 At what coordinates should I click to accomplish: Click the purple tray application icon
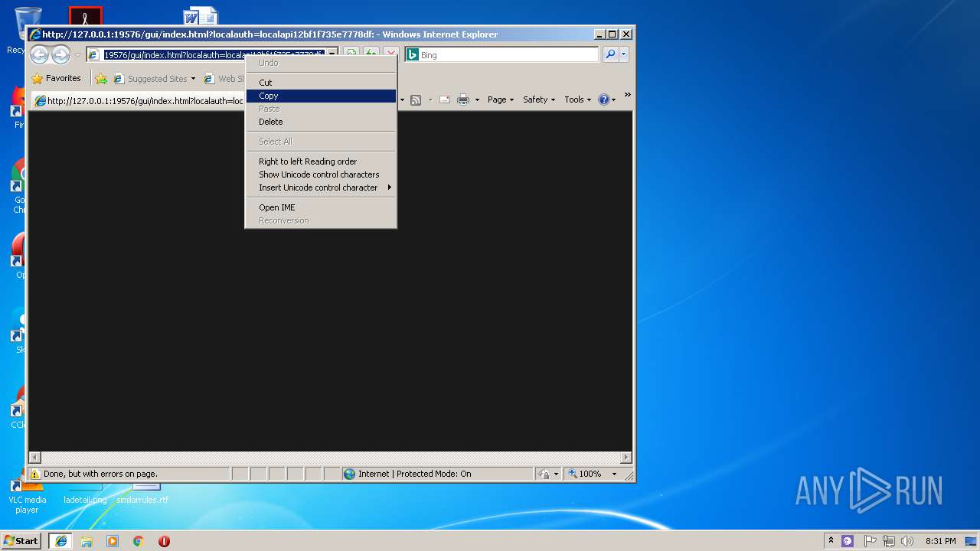pyautogui.click(x=848, y=541)
